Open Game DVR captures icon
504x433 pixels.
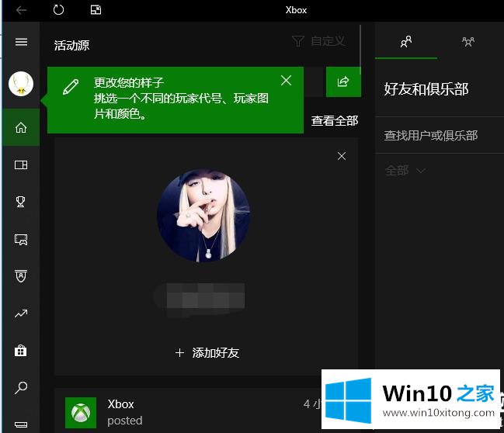21,239
